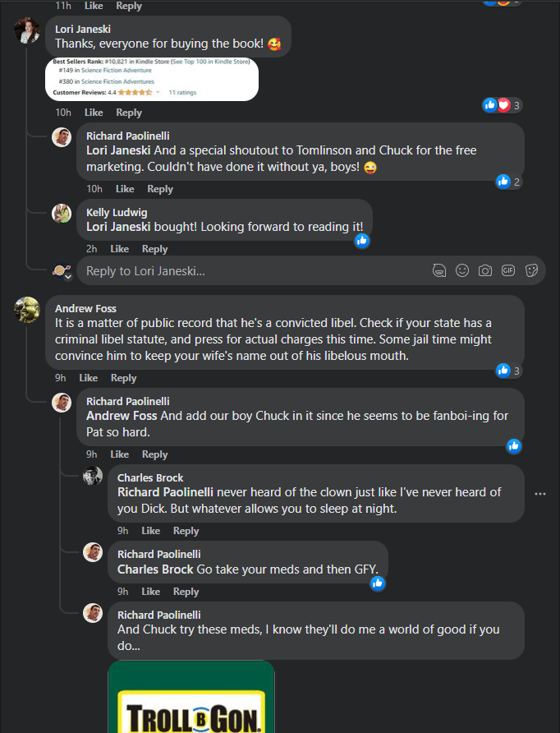The width and height of the screenshot is (560, 733).
Task: Attach a photo using the camera icon
Action: pyautogui.click(x=485, y=270)
